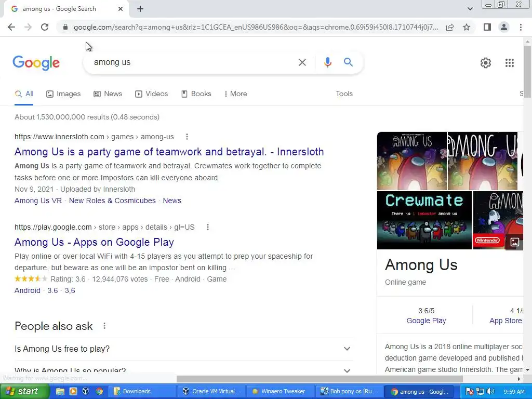
Task: Open the first Among Us poster thumbnail
Action: click(x=412, y=161)
